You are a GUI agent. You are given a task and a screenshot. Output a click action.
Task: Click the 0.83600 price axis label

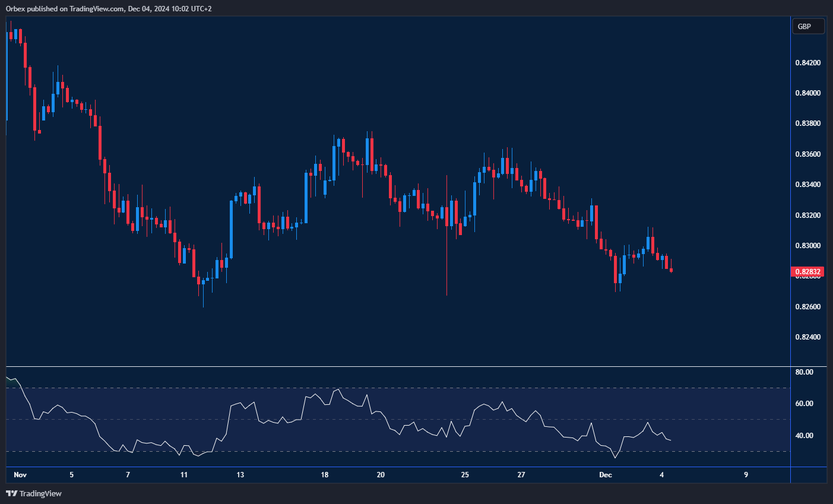(x=807, y=154)
